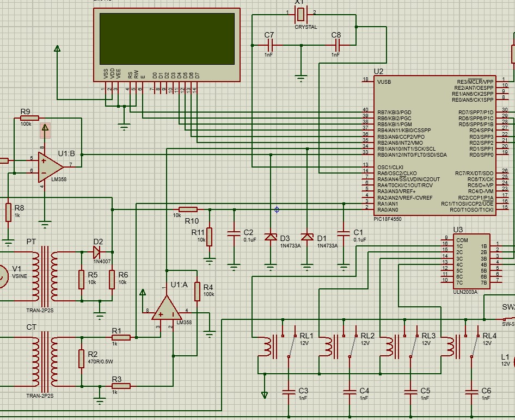Click the CRYSTAL value label

(x=306, y=27)
